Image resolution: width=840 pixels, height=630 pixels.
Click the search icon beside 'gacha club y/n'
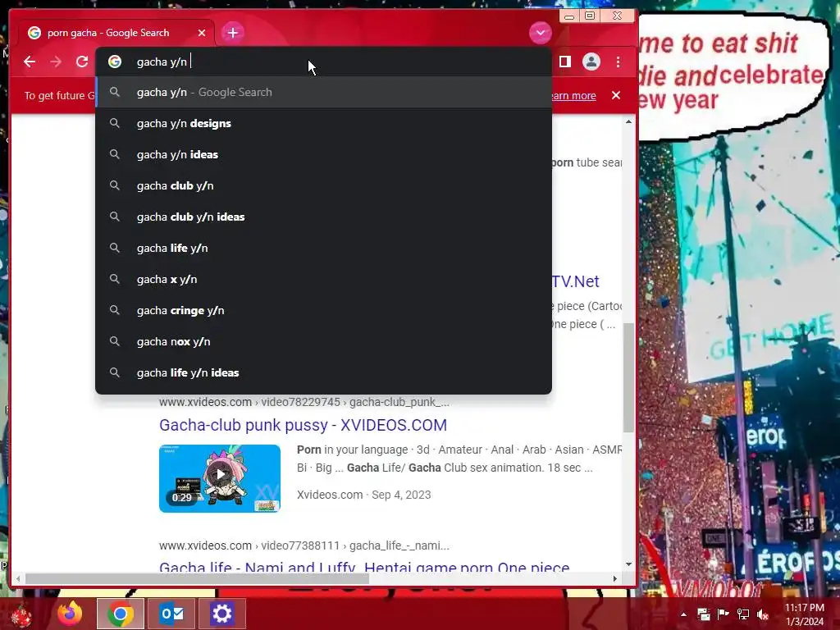coord(115,185)
